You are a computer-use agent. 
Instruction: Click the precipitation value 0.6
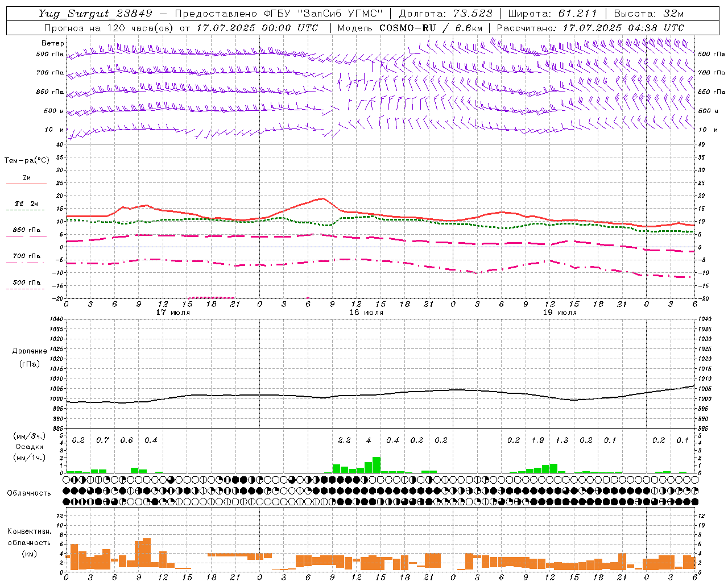126,440
